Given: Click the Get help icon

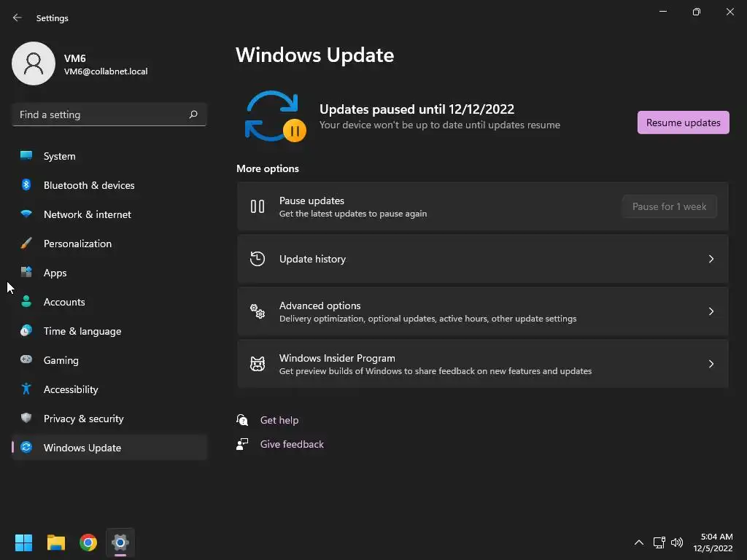Looking at the screenshot, I should pos(242,420).
